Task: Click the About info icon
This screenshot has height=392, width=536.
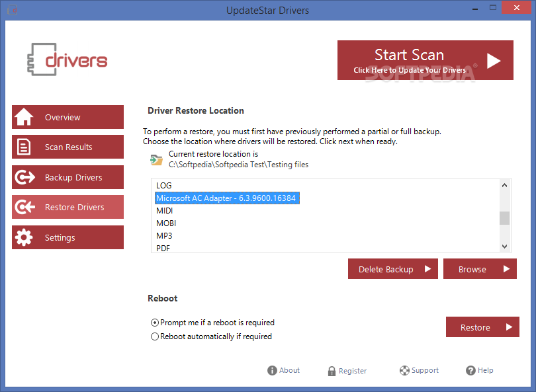Action: (272, 370)
